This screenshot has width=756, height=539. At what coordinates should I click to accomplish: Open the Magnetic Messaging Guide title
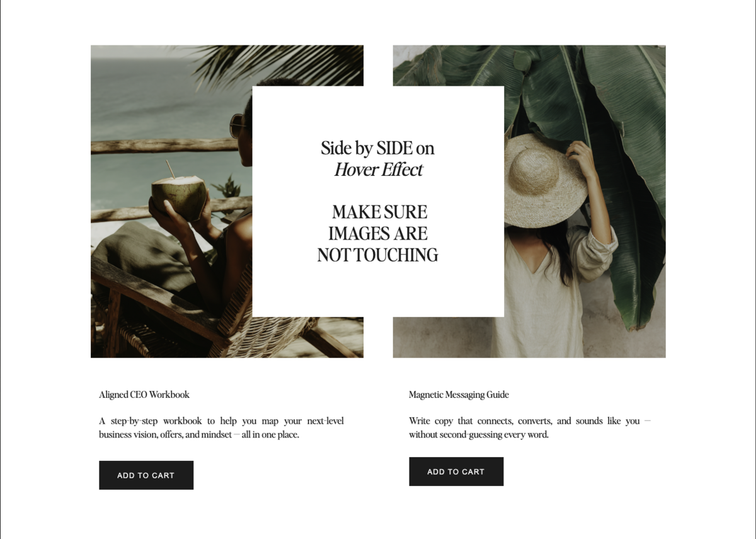459,395
